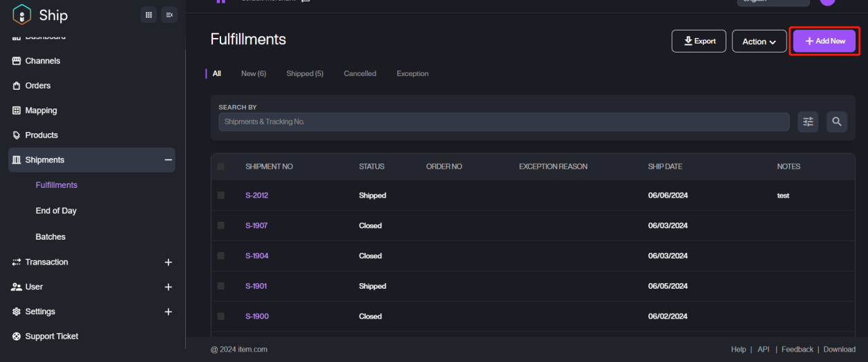
Task: Click the Add New button
Action: tap(824, 41)
